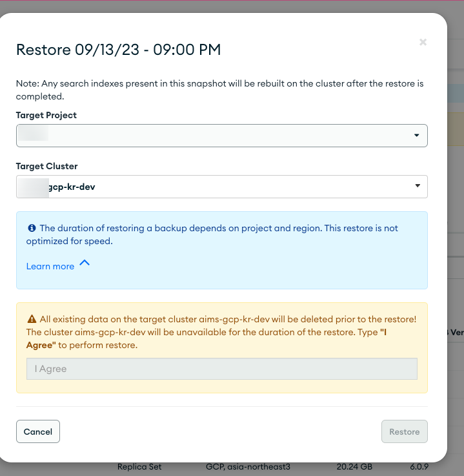Click the yellow warning triangle icon

click(x=32, y=319)
